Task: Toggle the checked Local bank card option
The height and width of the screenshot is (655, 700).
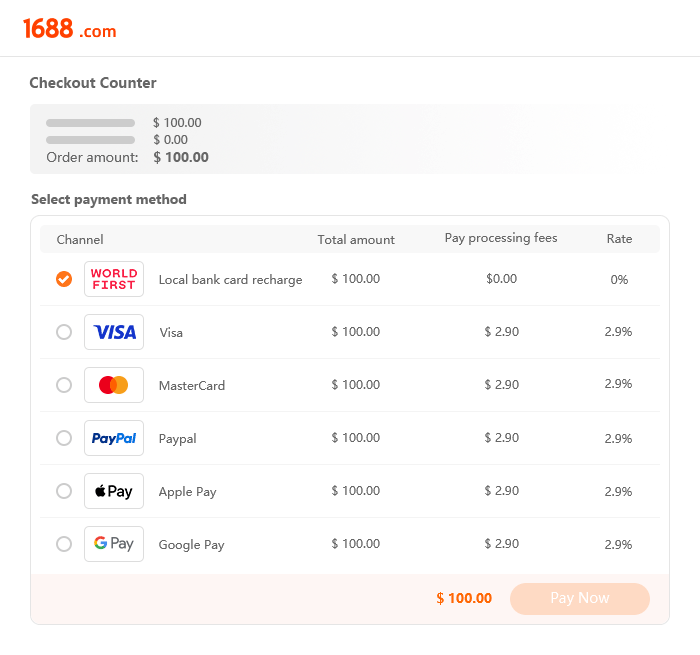Action: click(64, 279)
